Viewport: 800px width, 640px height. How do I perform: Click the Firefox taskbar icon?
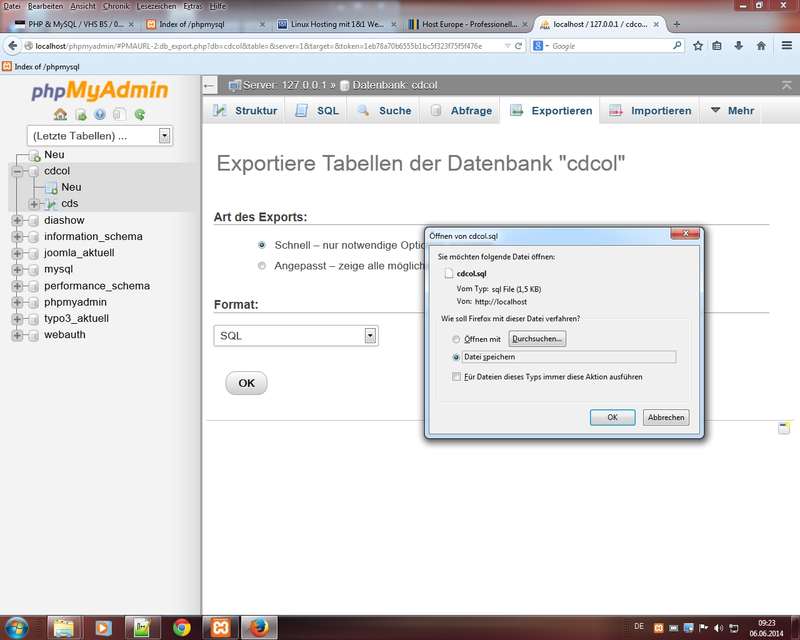(x=259, y=628)
